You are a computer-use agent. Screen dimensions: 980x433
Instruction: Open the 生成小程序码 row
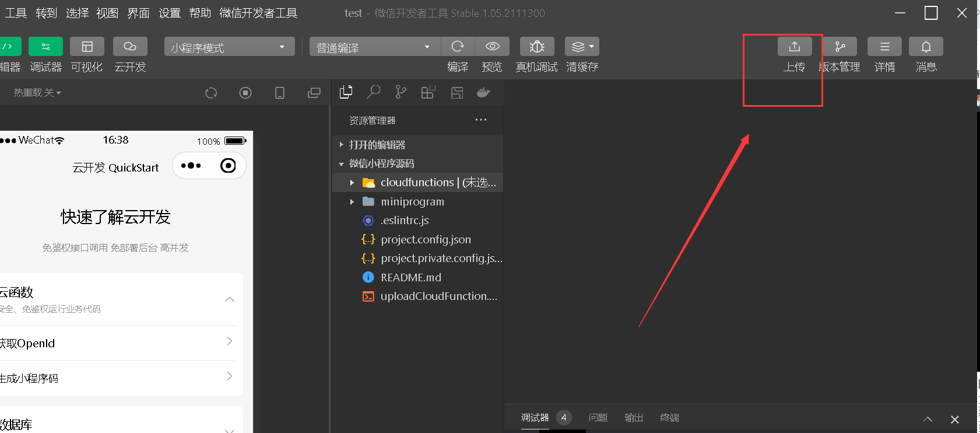coord(118,378)
